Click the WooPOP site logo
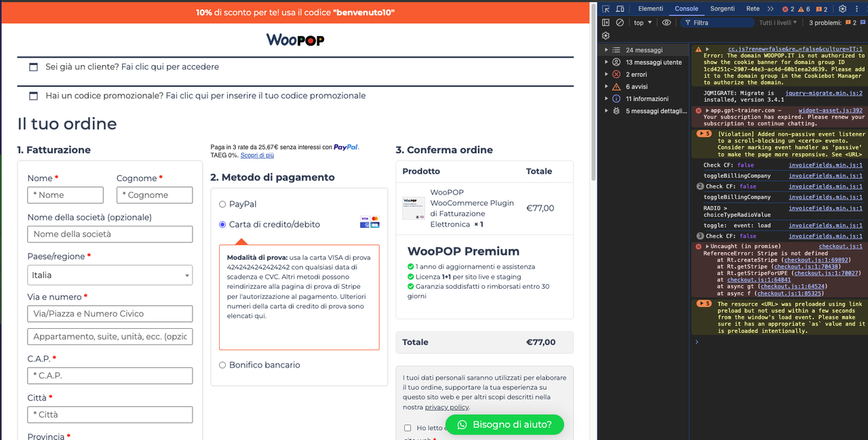 295,40
